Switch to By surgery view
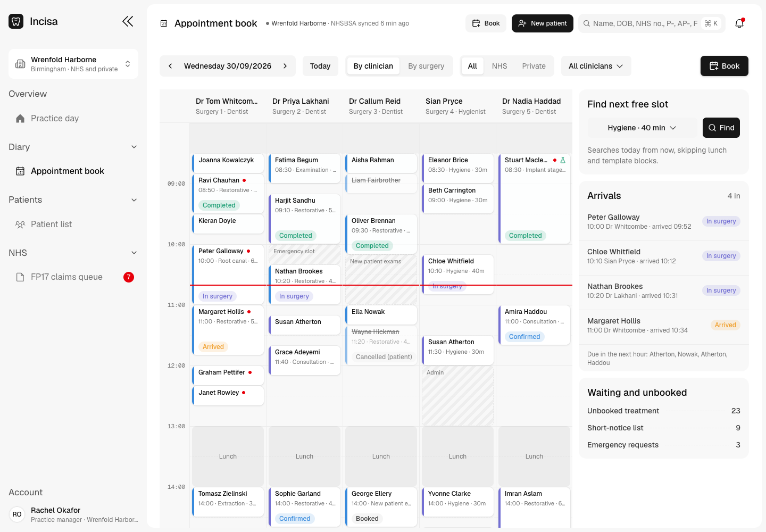 pos(426,66)
